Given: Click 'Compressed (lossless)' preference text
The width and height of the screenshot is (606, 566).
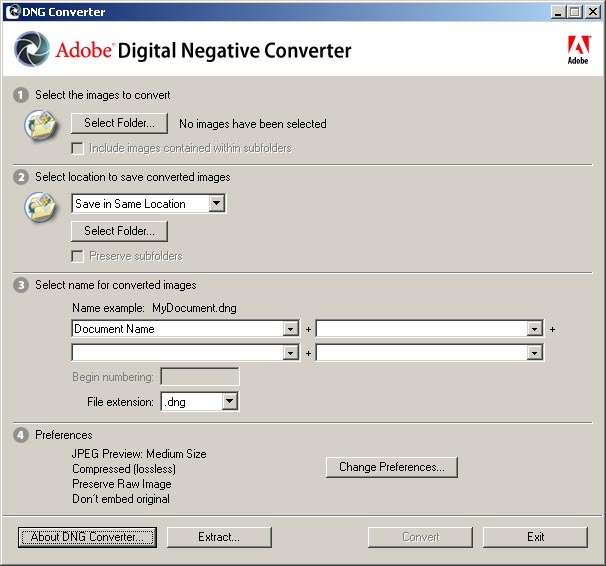Looking at the screenshot, I should [124, 469].
